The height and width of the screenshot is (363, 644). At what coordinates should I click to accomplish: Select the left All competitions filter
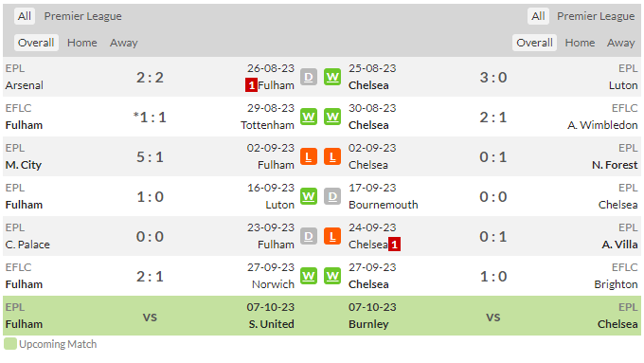[x=25, y=16]
